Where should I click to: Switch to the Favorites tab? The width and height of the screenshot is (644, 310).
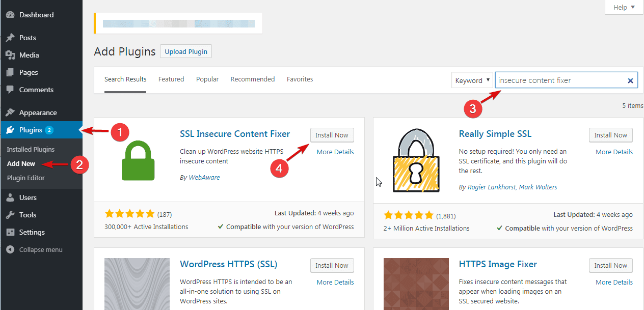point(300,79)
